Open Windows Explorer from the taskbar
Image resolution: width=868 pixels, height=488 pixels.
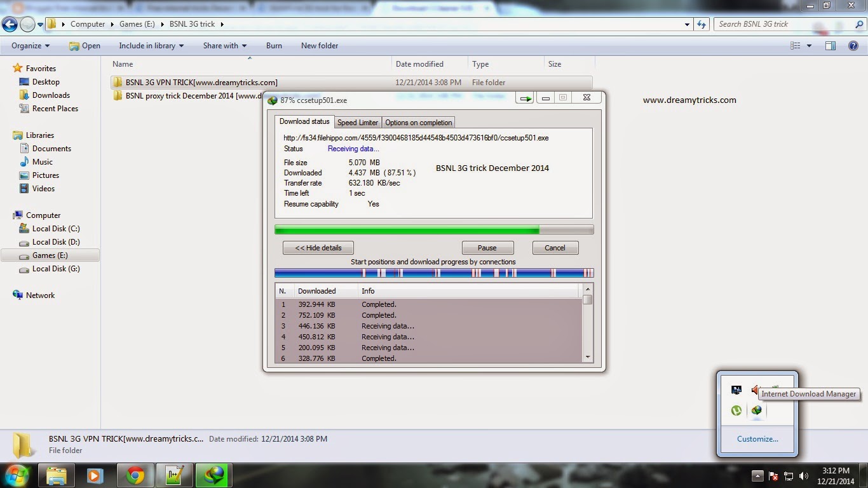[57, 475]
